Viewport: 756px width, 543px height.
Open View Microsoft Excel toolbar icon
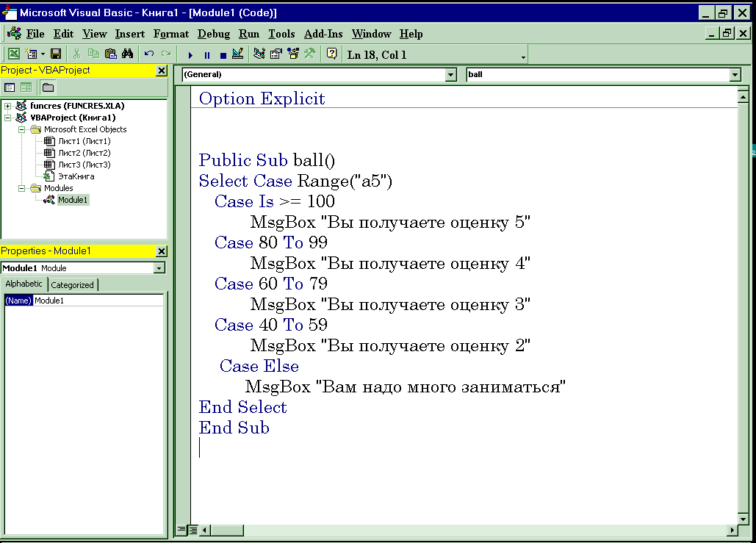[x=14, y=54]
